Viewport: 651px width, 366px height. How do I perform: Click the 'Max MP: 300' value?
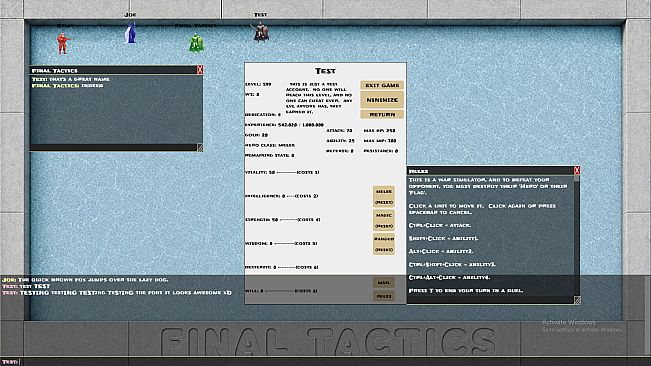(x=380, y=141)
